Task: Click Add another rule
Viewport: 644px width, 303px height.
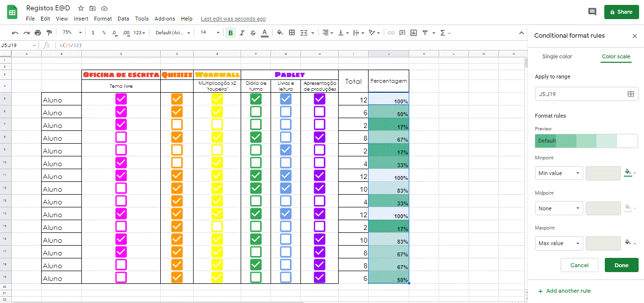Action: tap(564, 291)
